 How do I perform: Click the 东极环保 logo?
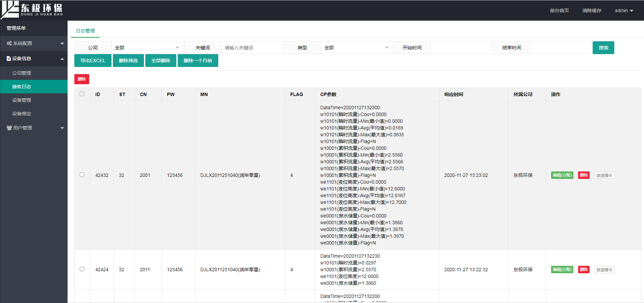point(32,9)
